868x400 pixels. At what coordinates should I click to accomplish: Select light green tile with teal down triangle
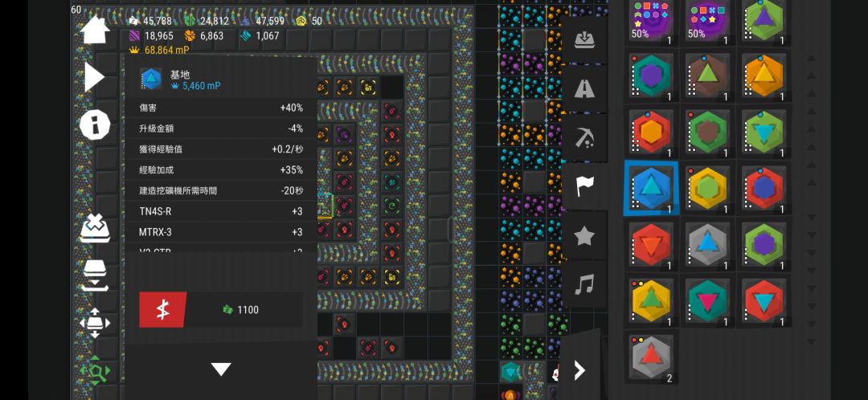pos(764,133)
